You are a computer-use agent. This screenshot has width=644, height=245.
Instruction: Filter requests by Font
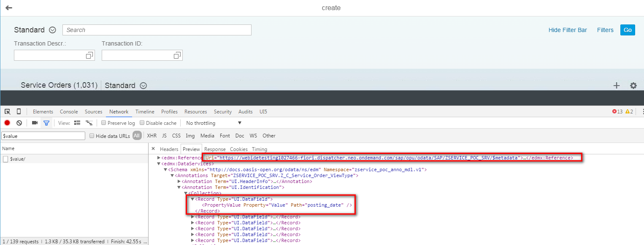click(x=225, y=136)
